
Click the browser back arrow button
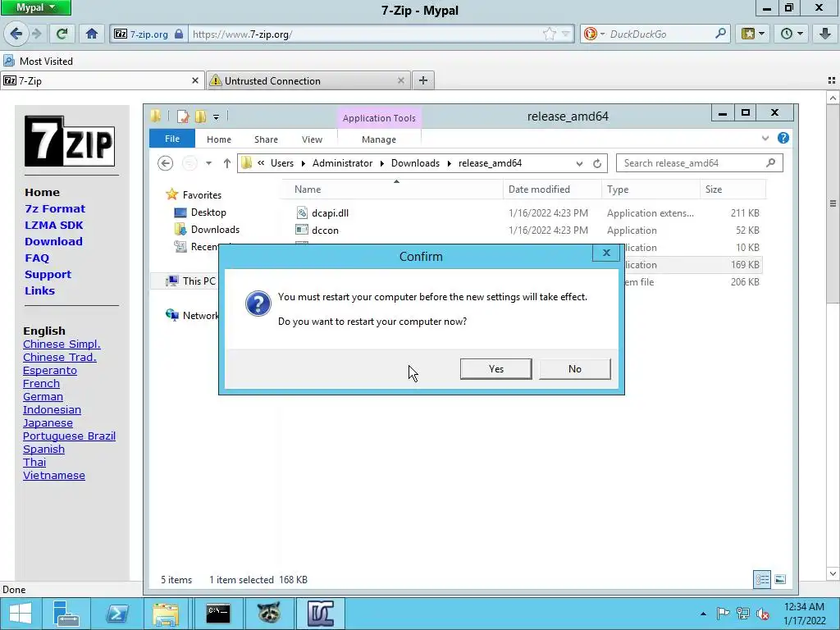point(16,34)
